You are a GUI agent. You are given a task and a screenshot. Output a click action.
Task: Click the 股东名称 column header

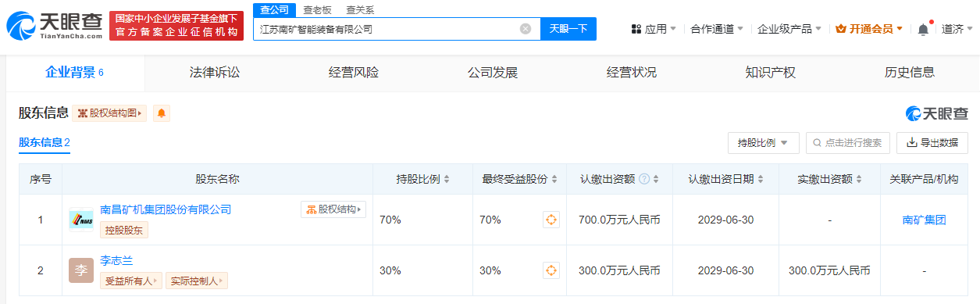click(217, 179)
